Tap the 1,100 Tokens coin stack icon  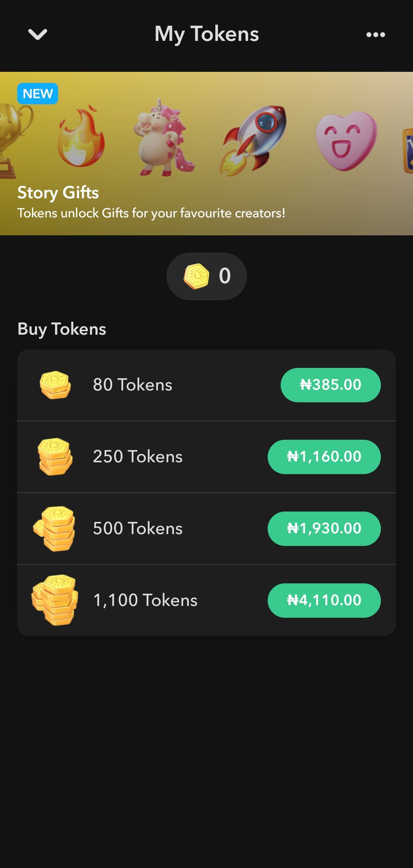55,601
